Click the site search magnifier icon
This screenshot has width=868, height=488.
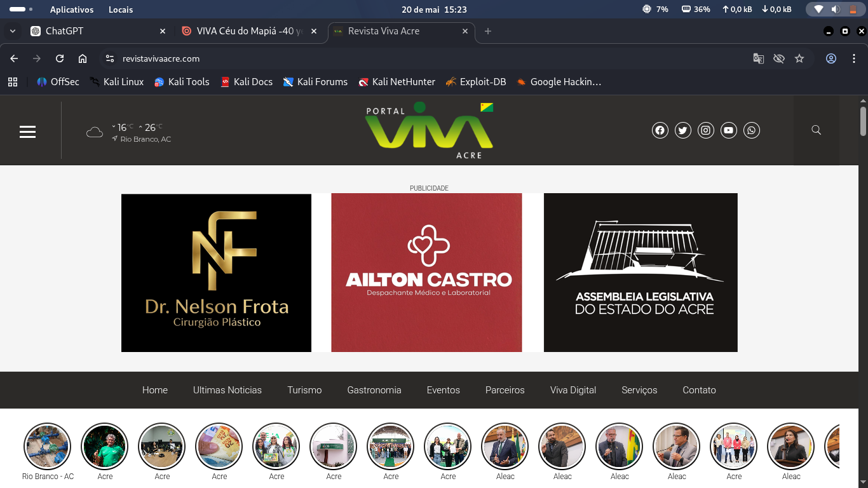click(817, 130)
